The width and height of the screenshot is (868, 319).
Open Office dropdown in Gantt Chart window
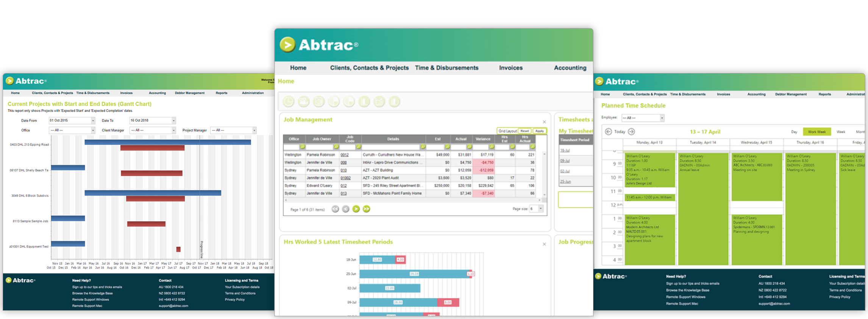pos(93,130)
